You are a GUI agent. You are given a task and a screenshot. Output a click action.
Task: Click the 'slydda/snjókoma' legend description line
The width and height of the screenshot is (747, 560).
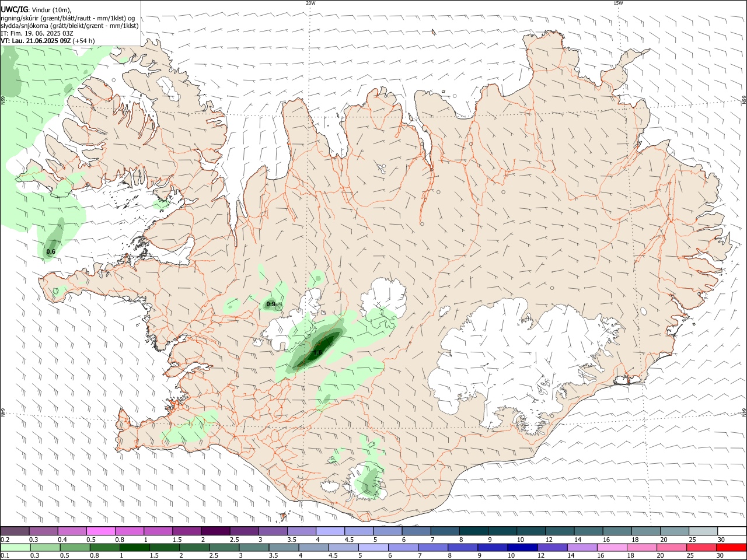click(69, 26)
